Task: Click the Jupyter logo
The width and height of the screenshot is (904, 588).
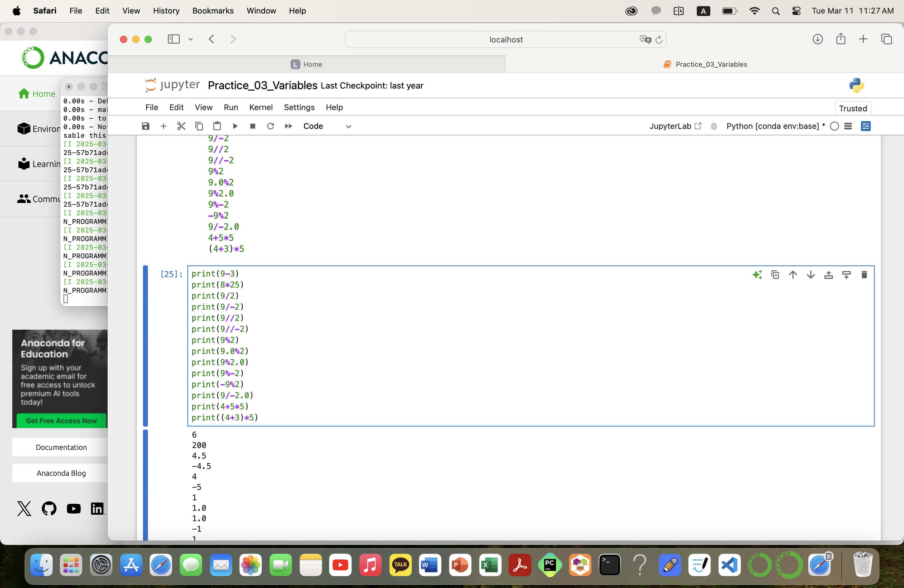Action: point(172,85)
